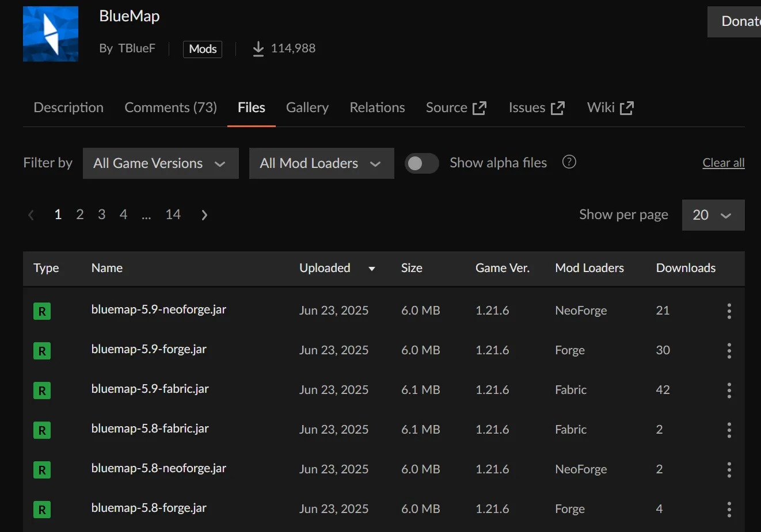This screenshot has height=532, width=761.
Task: Open the Issues external link icon
Action: click(x=558, y=108)
